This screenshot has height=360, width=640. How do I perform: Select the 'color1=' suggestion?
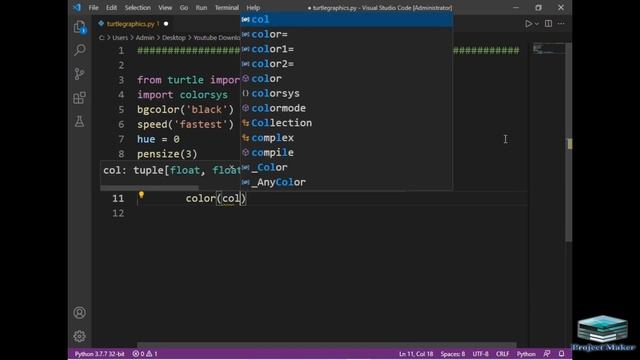point(346,49)
